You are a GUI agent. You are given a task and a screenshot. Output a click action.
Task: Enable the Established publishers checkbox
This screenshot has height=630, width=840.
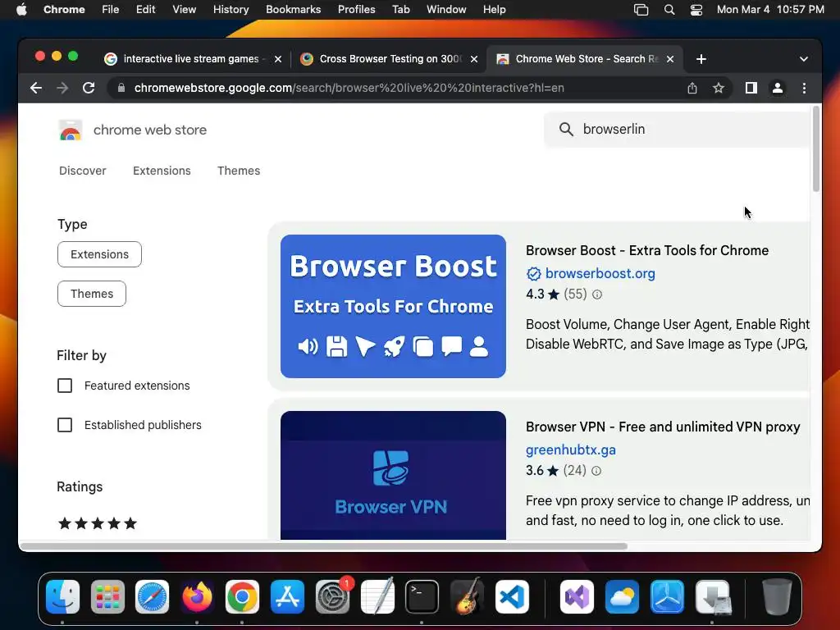tap(65, 425)
